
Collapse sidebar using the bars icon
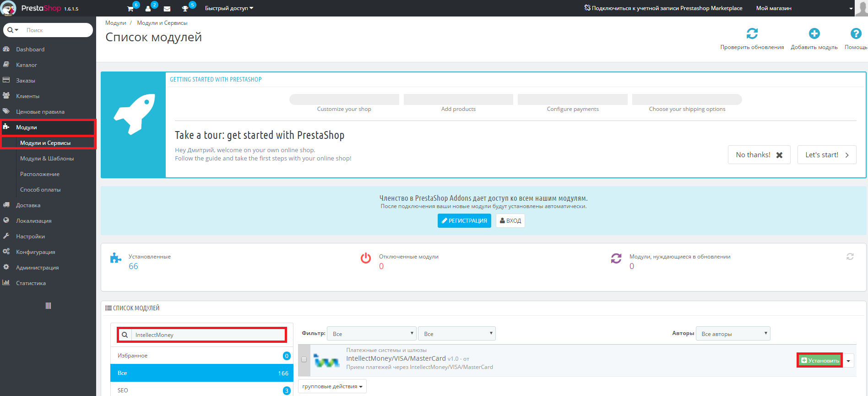tap(48, 306)
